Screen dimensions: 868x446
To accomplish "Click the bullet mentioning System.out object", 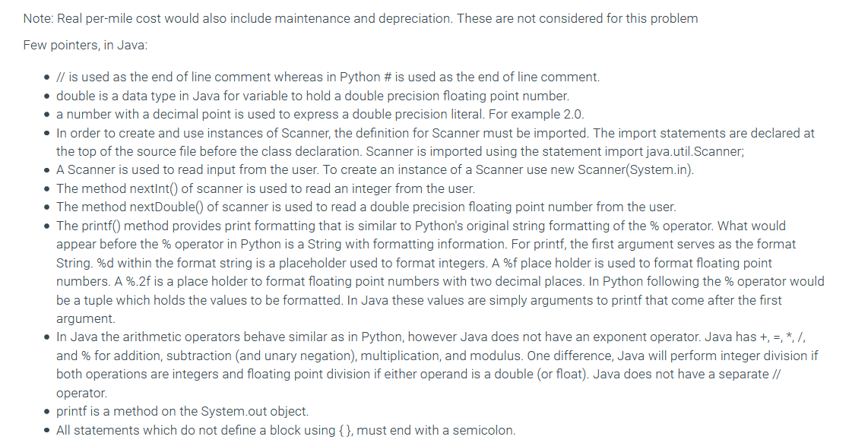I will click(x=182, y=411).
